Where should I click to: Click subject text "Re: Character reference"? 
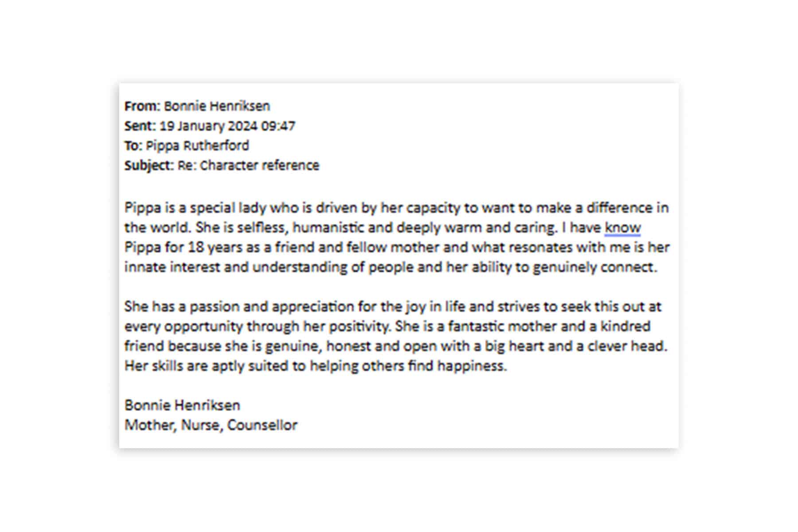pyautogui.click(x=248, y=165)
